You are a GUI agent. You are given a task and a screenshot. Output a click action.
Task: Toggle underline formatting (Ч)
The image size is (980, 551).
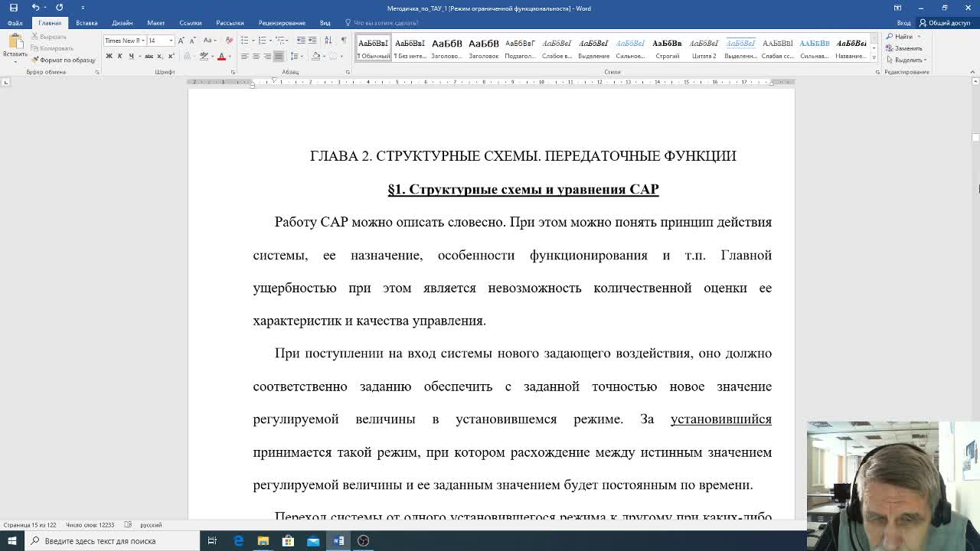tap(131, 56)
